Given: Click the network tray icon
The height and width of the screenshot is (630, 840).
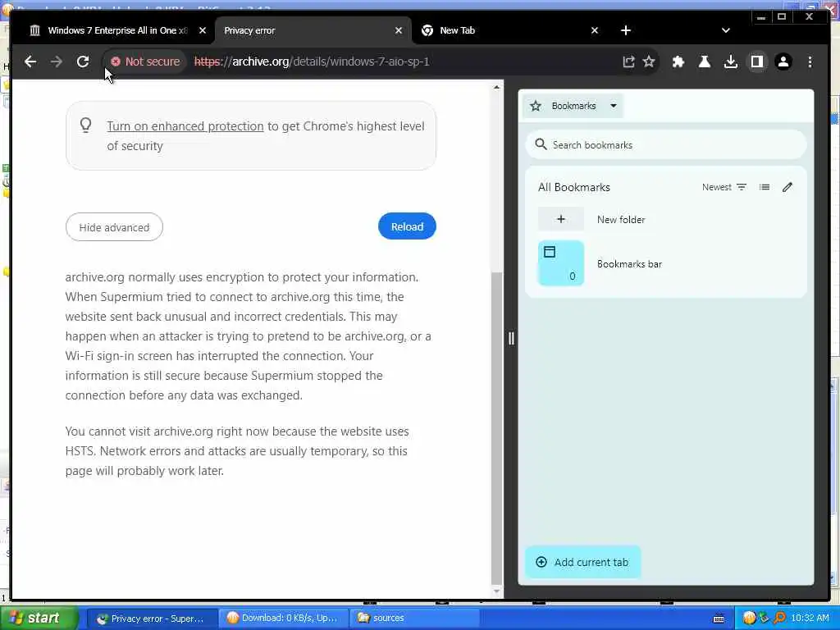Looking at the screenshot, I should pos(764,619).
